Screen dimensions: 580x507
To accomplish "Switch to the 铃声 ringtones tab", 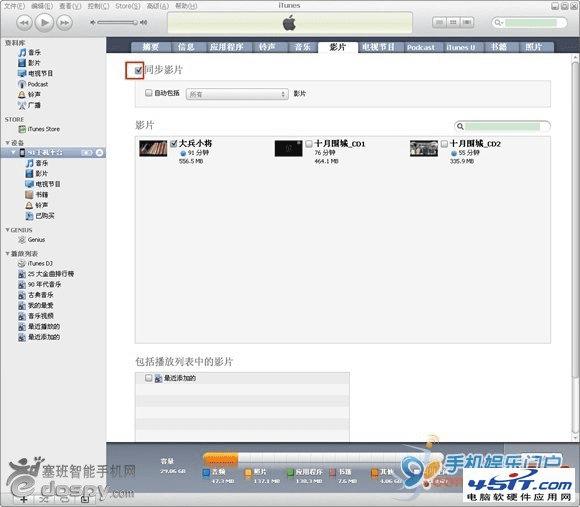I will coord(267,47).
